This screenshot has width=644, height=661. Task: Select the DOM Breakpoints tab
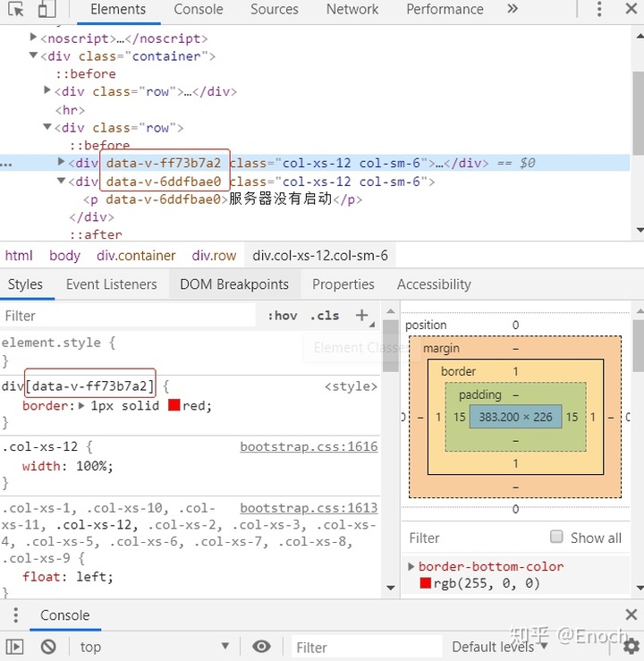(234, 284)
